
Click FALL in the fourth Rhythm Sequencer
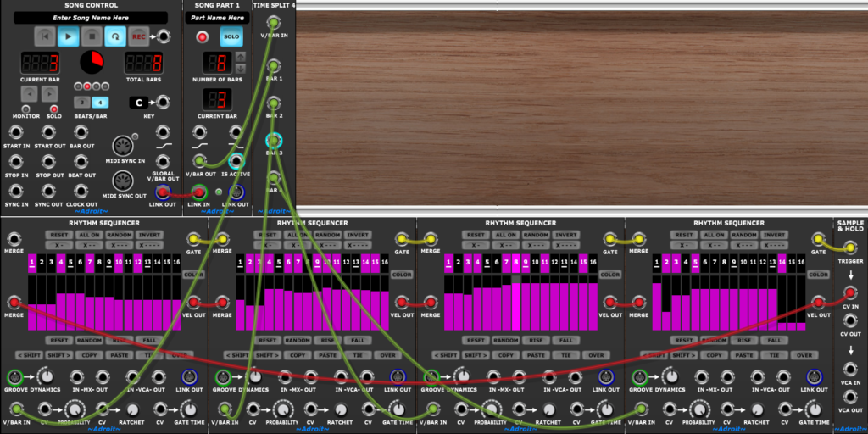pos(775,341)
